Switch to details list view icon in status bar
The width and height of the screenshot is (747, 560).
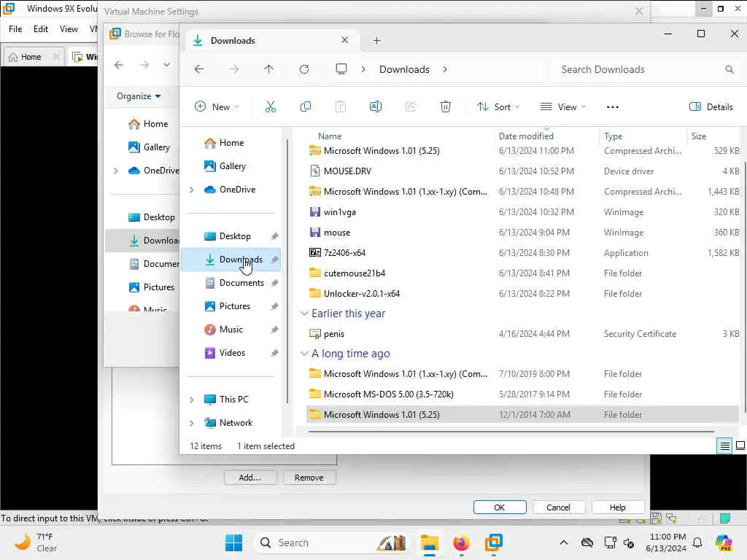tap(724, 446)
